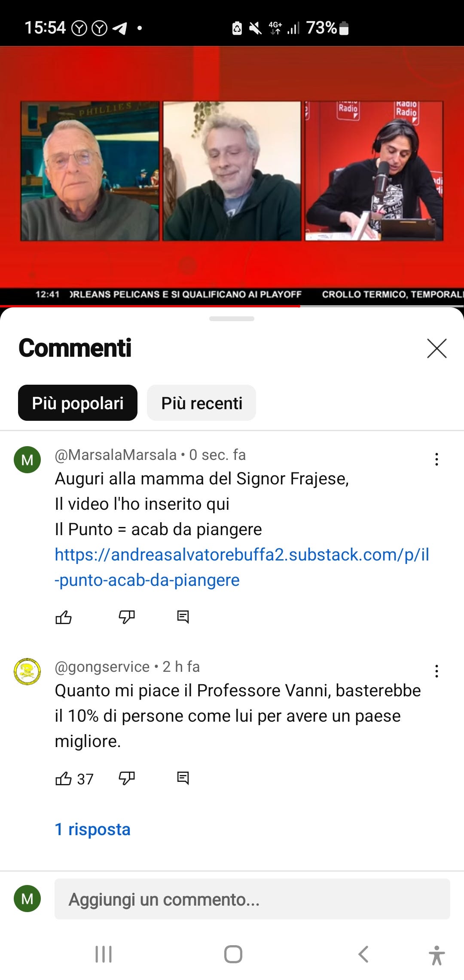Open @gongservice profile avatar

tap(27, 671)
